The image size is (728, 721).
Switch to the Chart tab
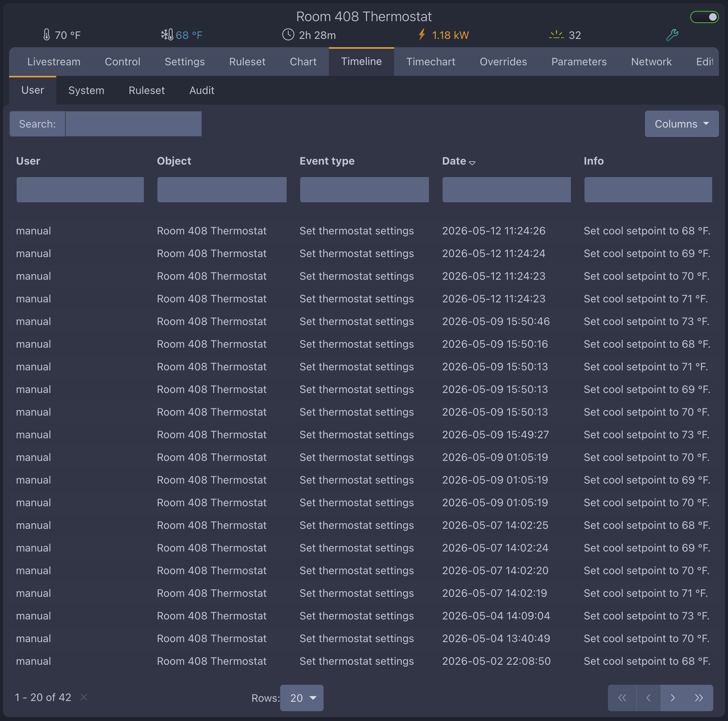point(303,62)
